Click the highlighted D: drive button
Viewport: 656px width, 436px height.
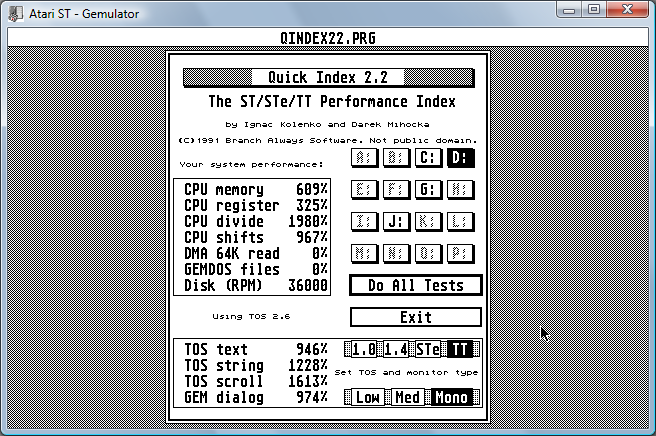coord(460,158)
